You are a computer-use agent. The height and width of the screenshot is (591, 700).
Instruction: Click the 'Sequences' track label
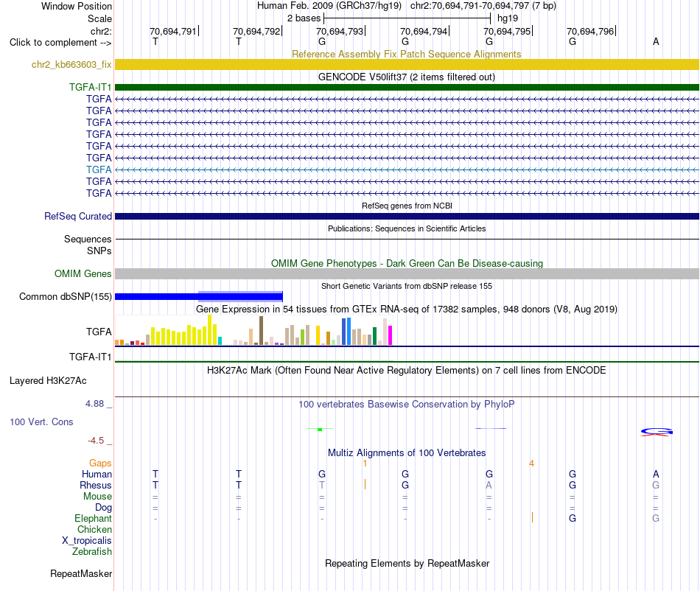click(88, 239)
